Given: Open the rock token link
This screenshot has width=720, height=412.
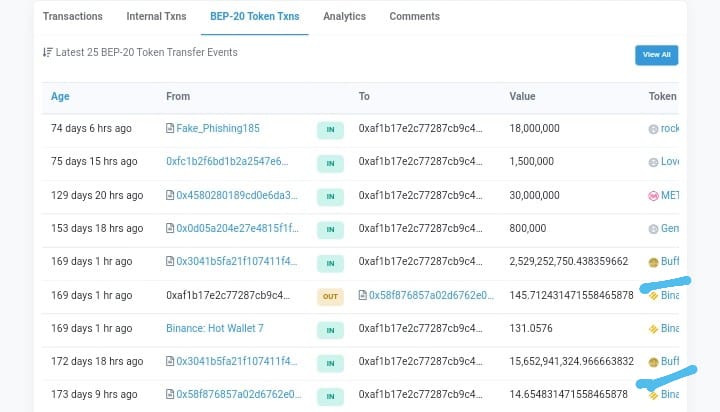Looking at the screenshot, I should (x=670, y=129).
